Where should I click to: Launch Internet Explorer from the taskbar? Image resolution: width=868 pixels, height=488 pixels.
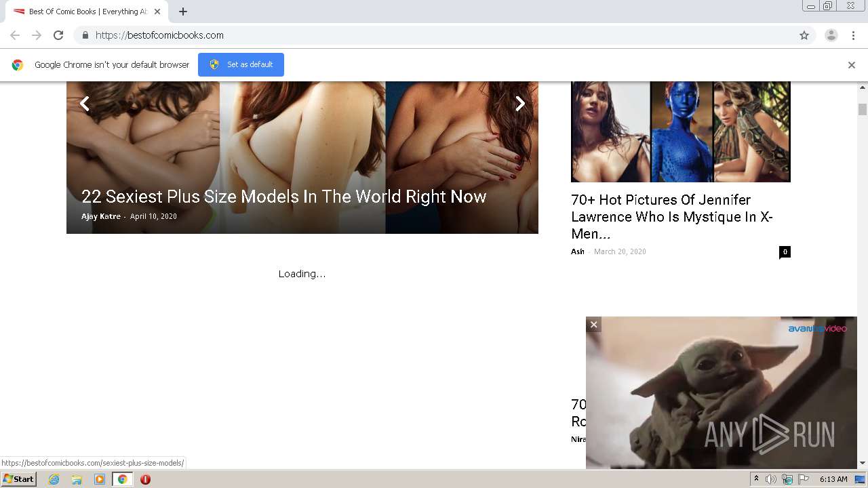(x=54, y=479)
